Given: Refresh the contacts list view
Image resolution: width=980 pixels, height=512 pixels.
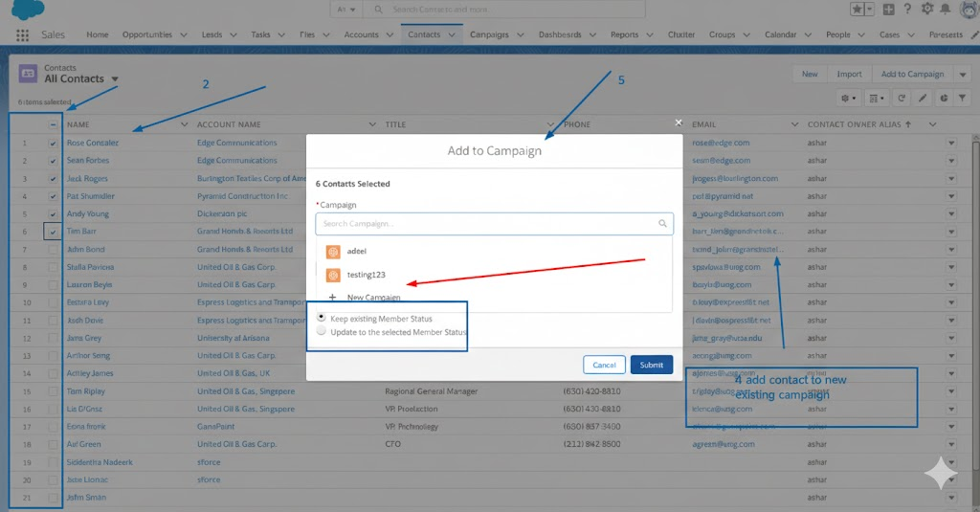Looking at the screenshot, I should [901, 98].
